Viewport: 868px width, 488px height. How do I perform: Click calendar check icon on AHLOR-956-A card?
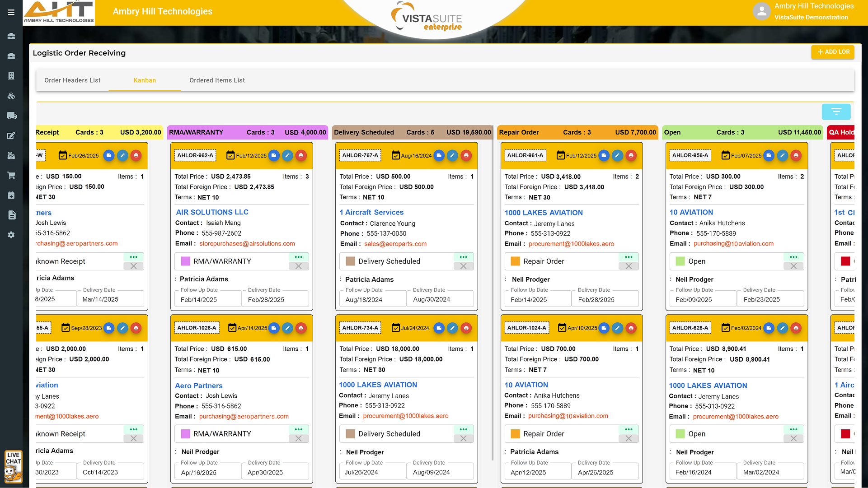(x=725, y=155)
